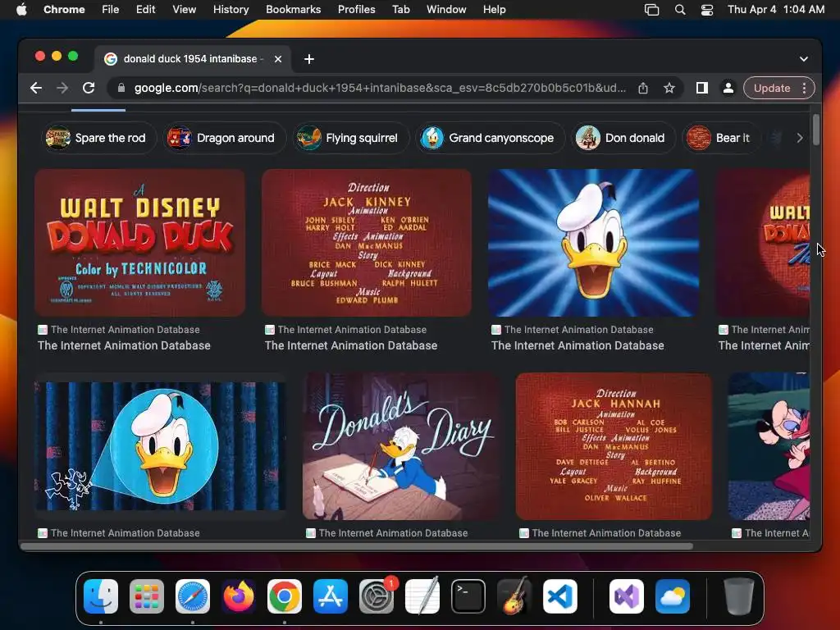840x630 pixels.
Task: Open the Chrome menu in menu bar
Action: 64,10
